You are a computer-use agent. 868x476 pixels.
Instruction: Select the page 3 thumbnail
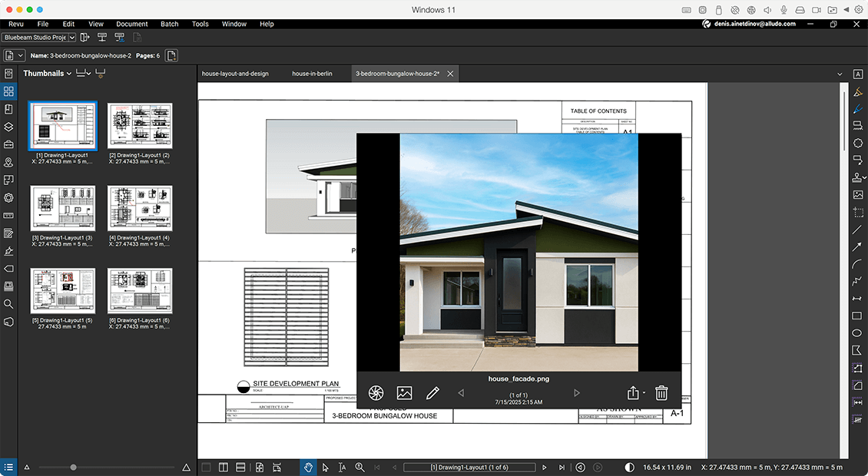62,207
